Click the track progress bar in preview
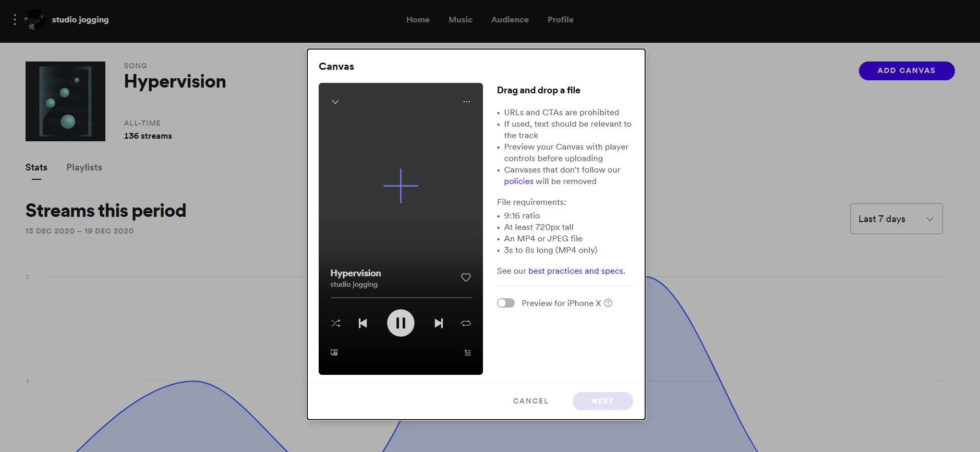 [401, 298]
